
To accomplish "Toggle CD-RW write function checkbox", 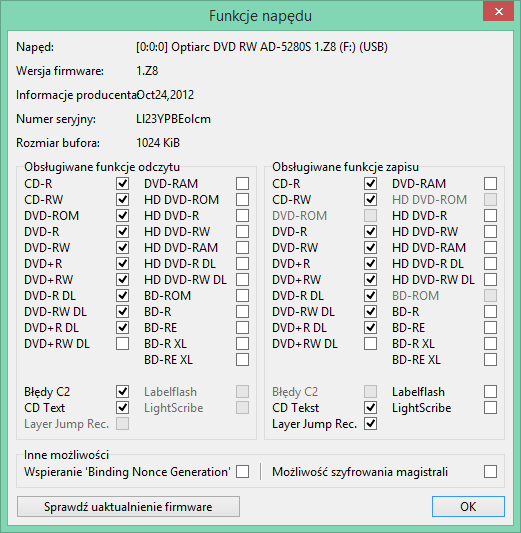I will [x=370, y=200].
